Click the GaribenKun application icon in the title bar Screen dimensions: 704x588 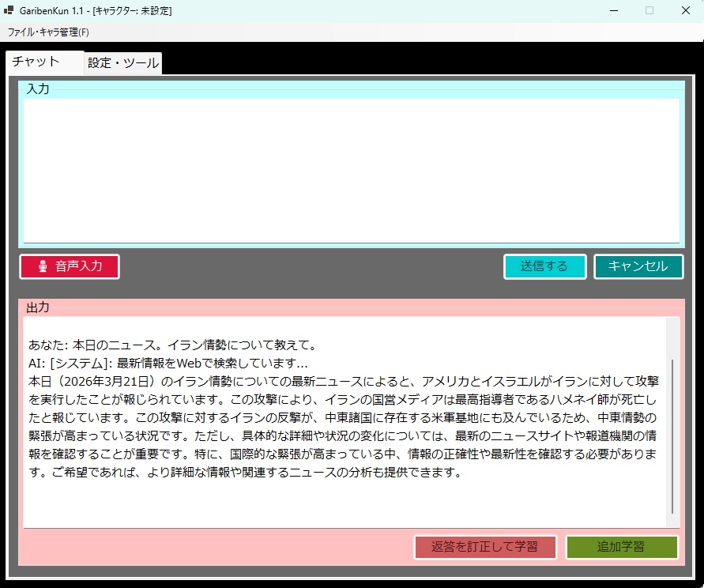[x=9, y=10]
